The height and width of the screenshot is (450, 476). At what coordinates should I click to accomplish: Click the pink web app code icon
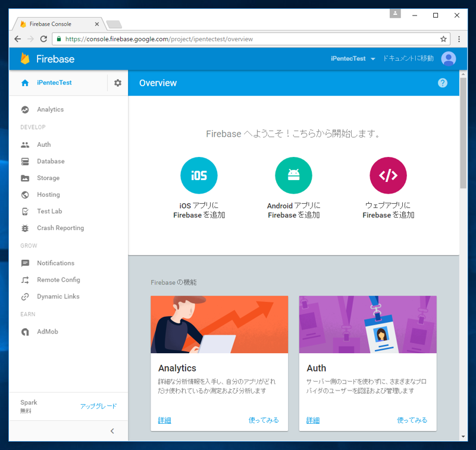(x=388, y=175)
